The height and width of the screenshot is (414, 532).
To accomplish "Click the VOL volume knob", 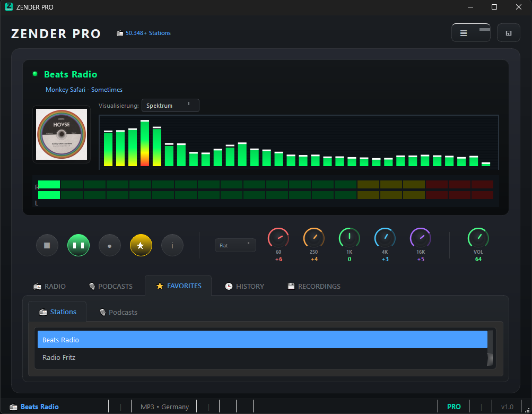I will (x=478, y=238).
